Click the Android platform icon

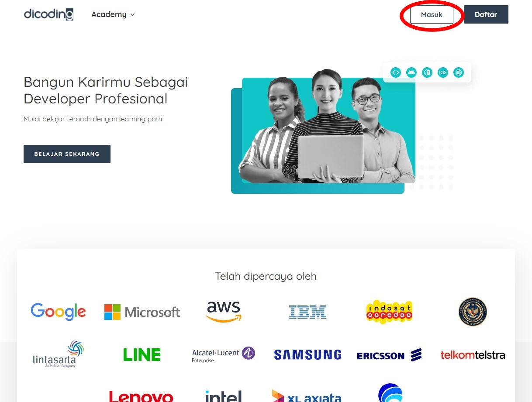pyautogui.click(x=411, y=72)
